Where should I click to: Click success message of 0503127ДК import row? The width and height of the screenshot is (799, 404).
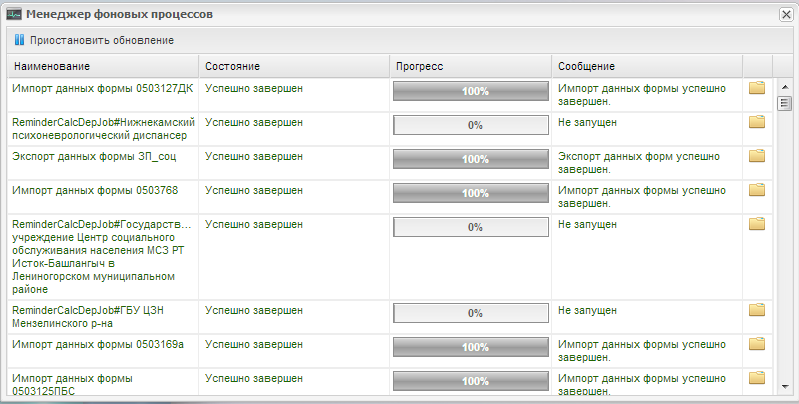click(642, 95)
